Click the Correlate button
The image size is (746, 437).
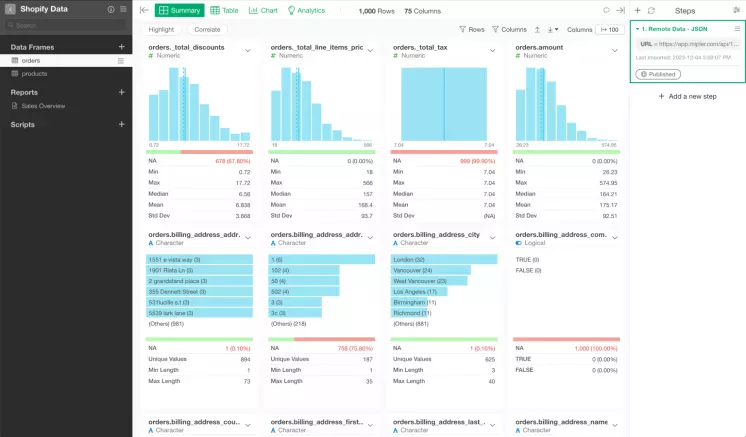click(x=207, y=29)
